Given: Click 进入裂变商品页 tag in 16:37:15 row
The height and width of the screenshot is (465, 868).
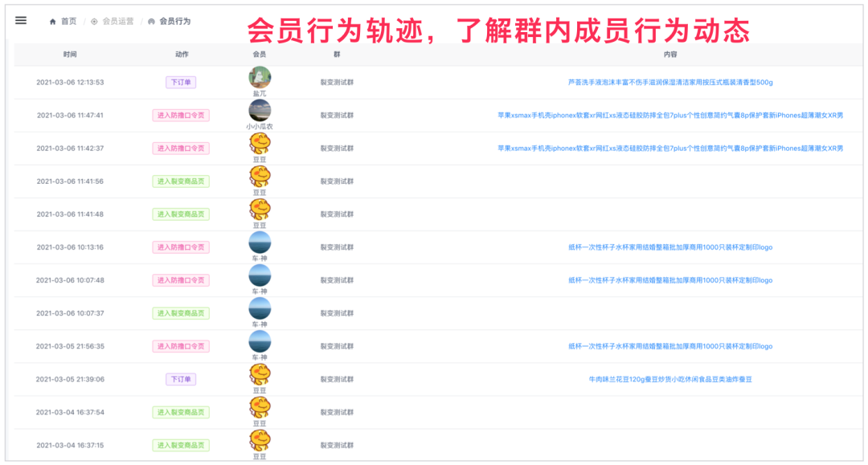Looking at the screenshot, I should (x=181, y=445).
